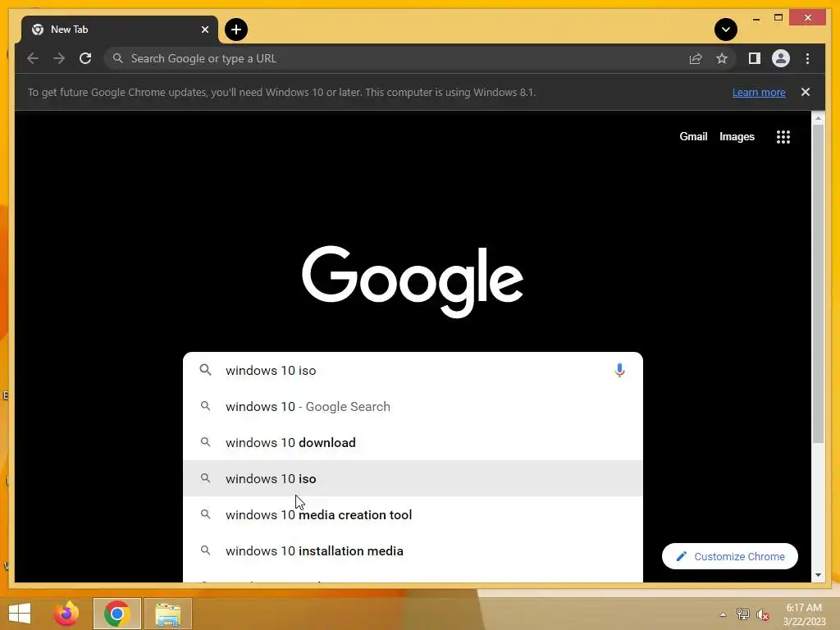The height and width of the screenshot is (630, 840).
Task: Click the Chrome taskbar icon
Action: [117, 614]
